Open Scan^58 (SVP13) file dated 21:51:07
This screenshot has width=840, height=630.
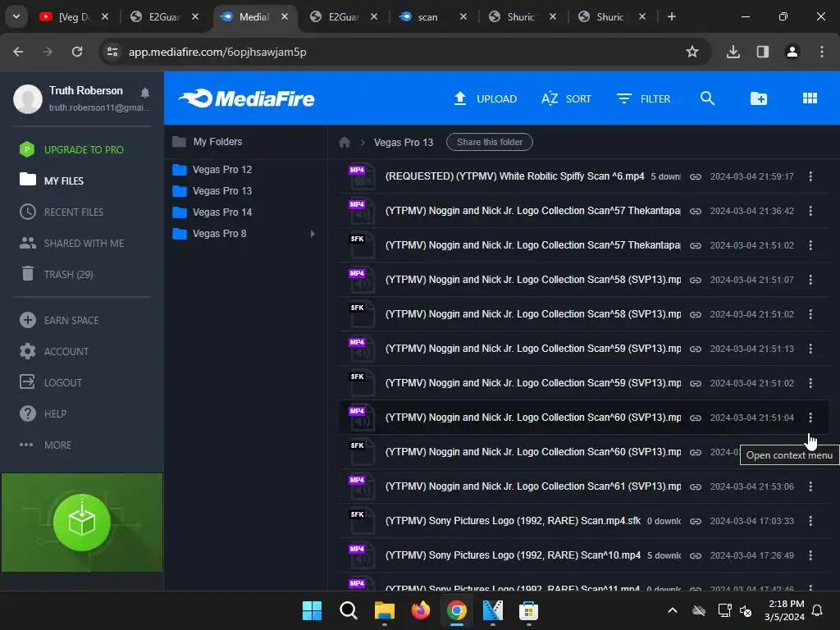click(x=533, y=280)
